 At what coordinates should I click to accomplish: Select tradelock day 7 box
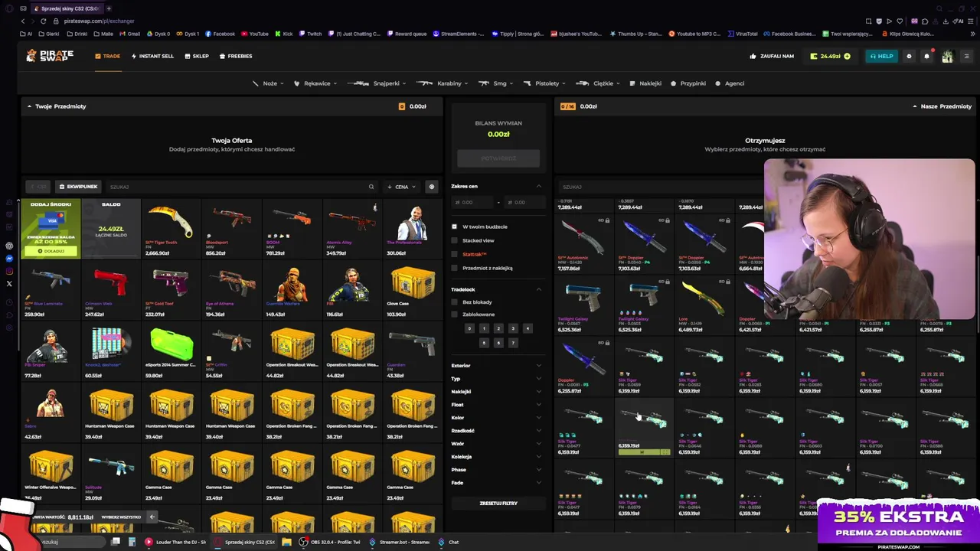pyautogui.click(x=513, y=343)
